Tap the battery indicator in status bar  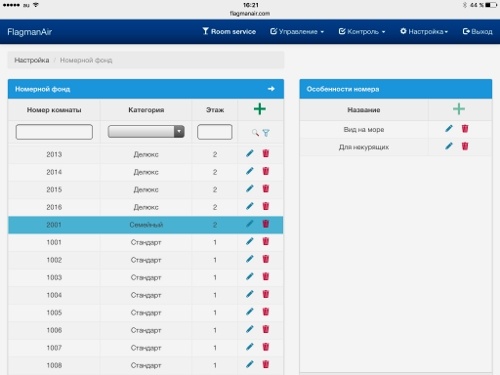[x=491, y=5]
